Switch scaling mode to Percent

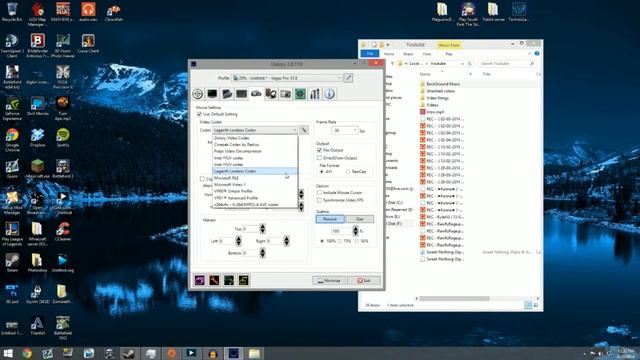click(x=330, y=219)
